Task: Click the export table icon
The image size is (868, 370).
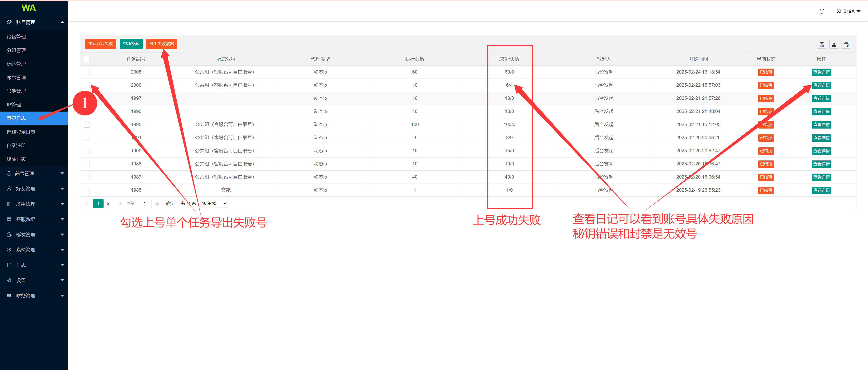Action: (834, 45)
